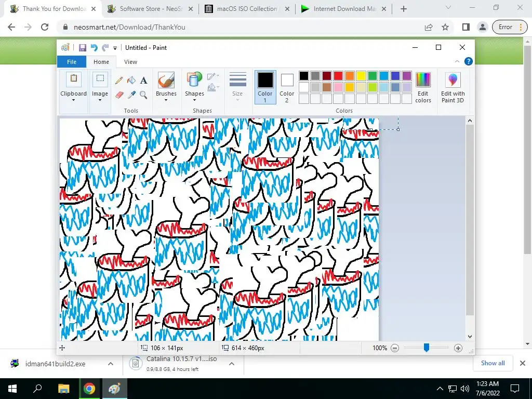Select the Text tool in Paint
Viewport: 532px width, 399px height.
(143, 81)
